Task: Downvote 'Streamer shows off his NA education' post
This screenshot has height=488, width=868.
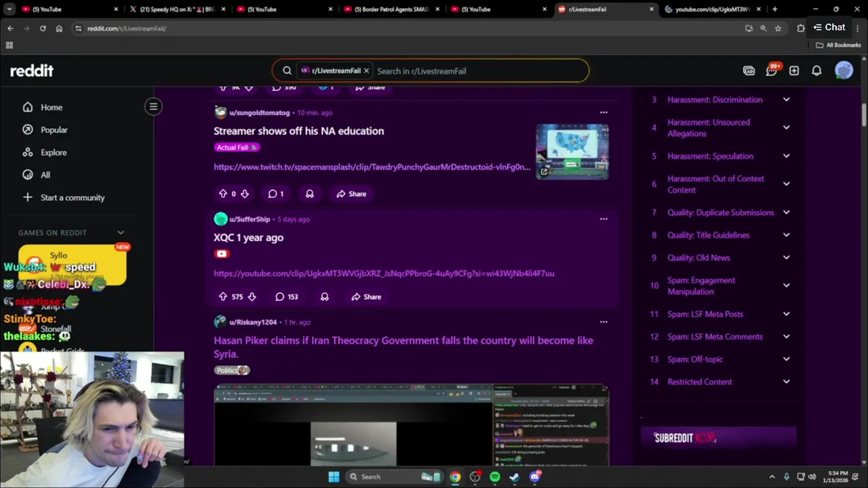Action: pos(245,194)
